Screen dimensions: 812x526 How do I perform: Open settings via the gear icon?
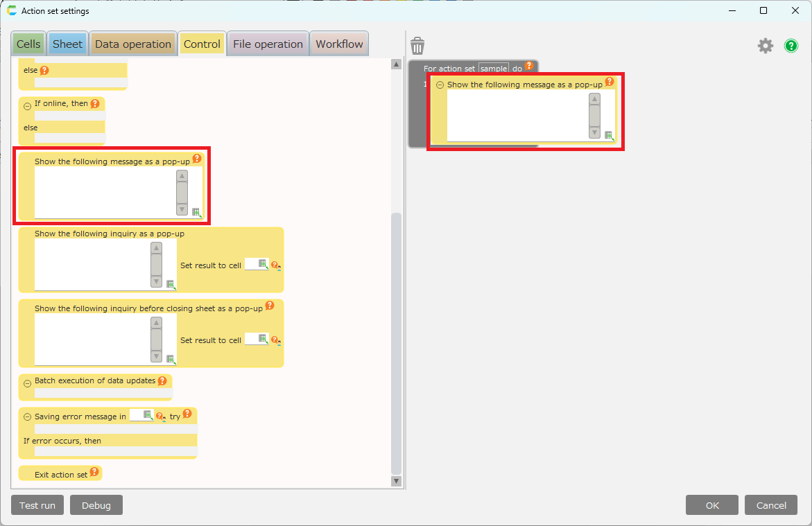click(x=765, y=46)
